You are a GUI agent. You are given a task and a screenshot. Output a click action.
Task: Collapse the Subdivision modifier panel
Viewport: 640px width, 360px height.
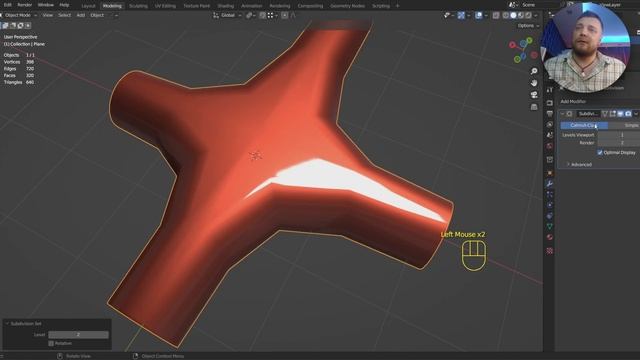[x=562, y=114]
